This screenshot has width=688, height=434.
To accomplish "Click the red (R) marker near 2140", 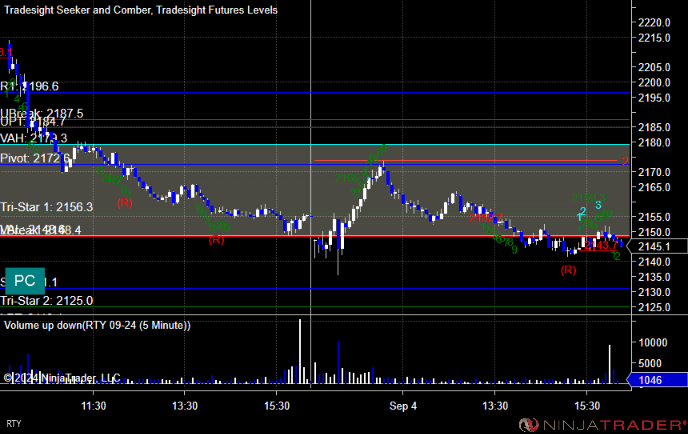I will pyautogui.click(x=568, y=270).
